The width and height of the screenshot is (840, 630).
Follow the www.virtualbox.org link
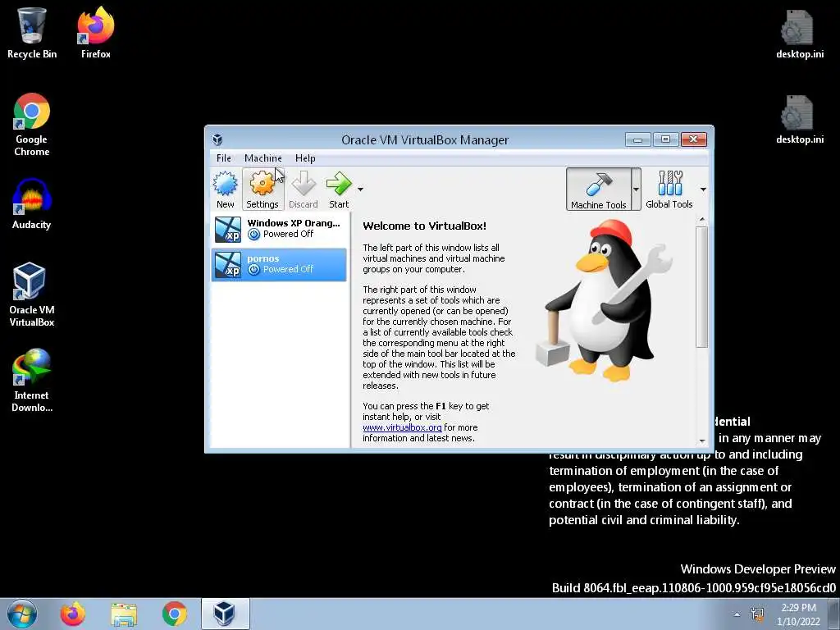tap(402, 427)
